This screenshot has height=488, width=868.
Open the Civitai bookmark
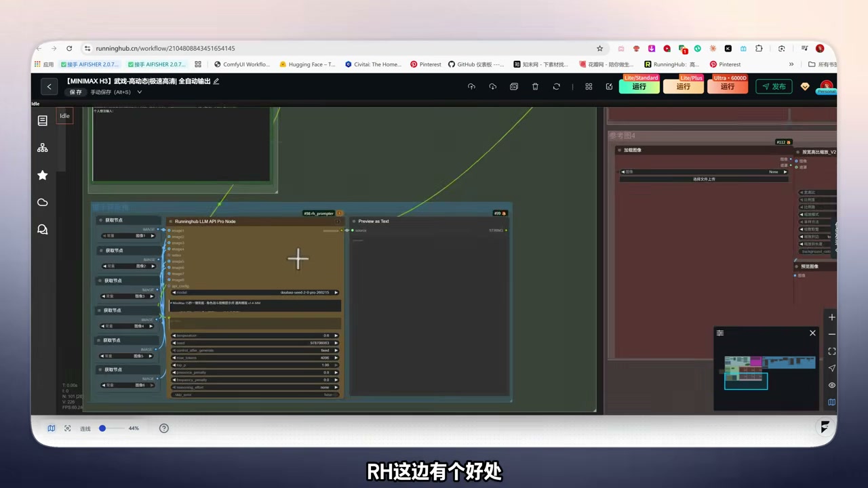373,64
